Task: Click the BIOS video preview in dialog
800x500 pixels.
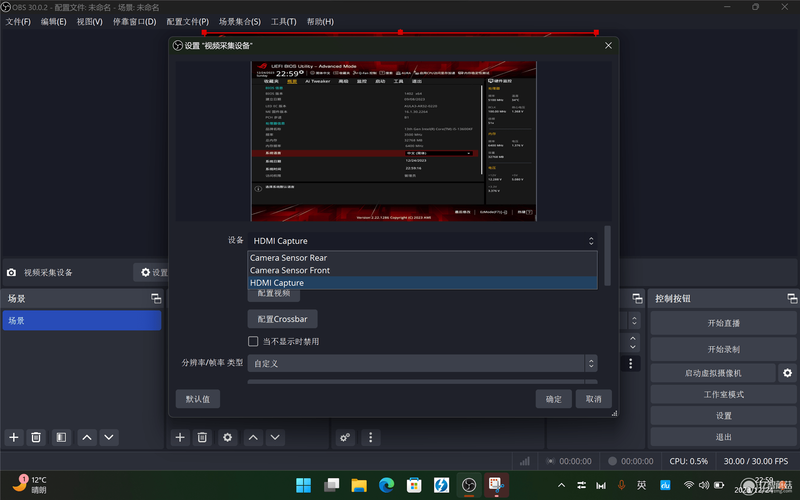Action: (x=393, y=141)
